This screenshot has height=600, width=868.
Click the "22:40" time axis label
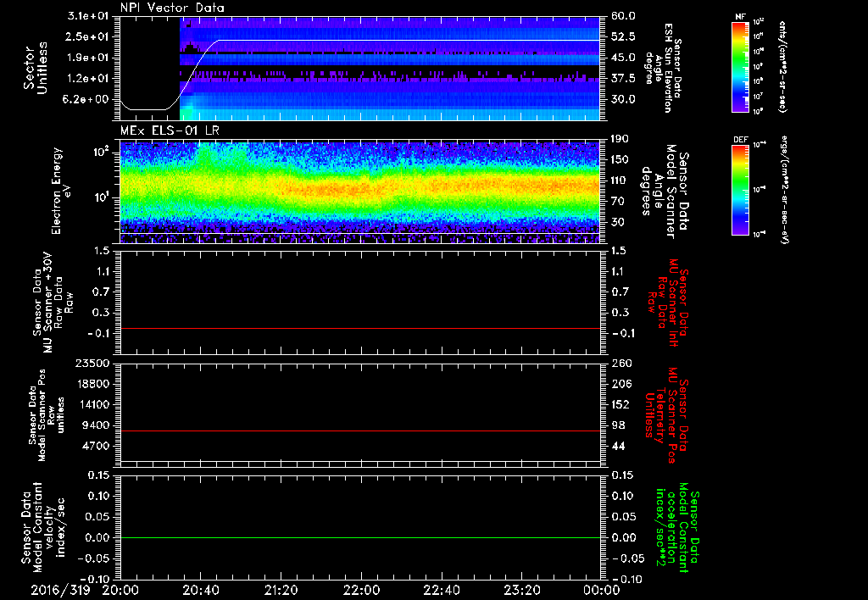pyautogui.click(x=441, y=591)
